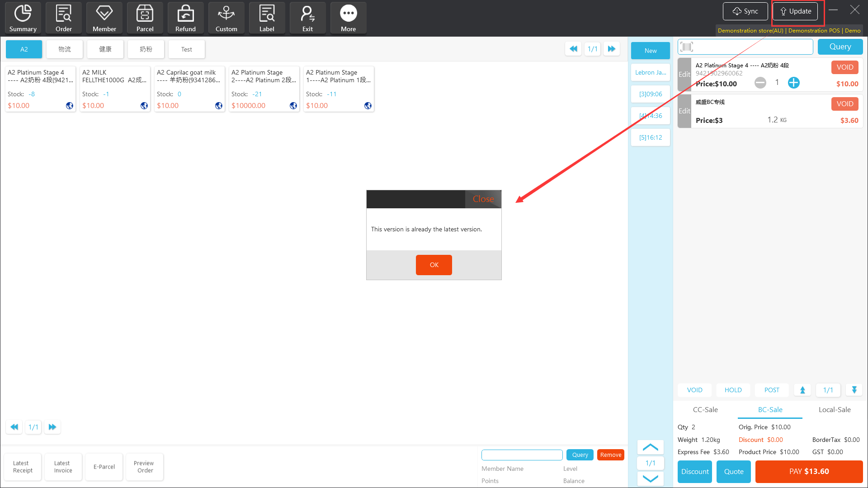Click the globe icon on A2 MILK

pos(144,106)
